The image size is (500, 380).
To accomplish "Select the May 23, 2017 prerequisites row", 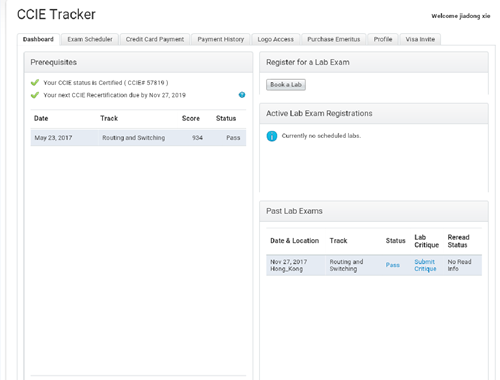I will (138, 138).
